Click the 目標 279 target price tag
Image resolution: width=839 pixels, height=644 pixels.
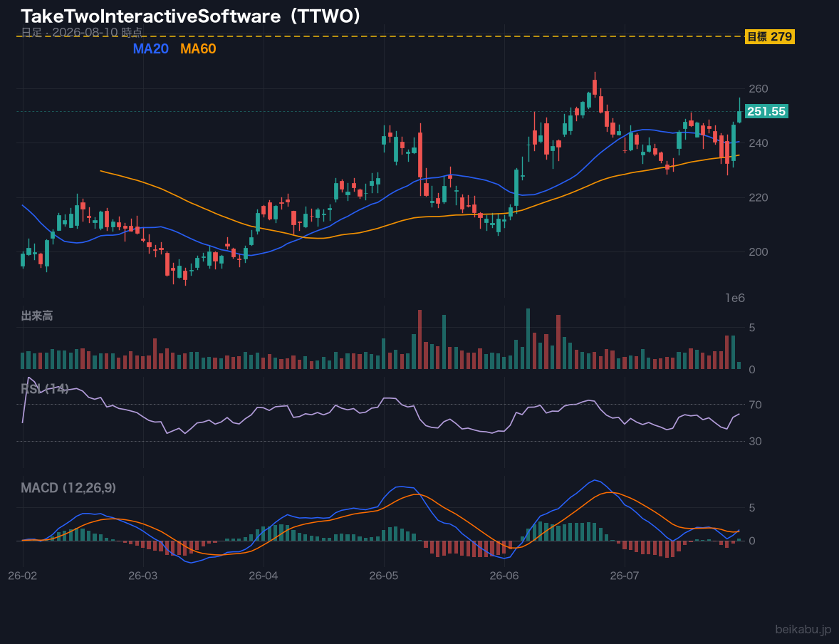pos(769,36)
